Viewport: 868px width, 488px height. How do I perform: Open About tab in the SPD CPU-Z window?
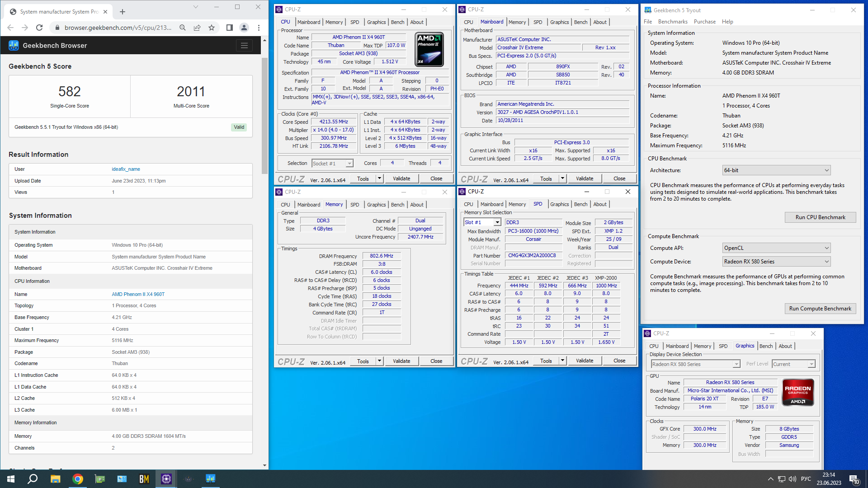pos(600,204)
